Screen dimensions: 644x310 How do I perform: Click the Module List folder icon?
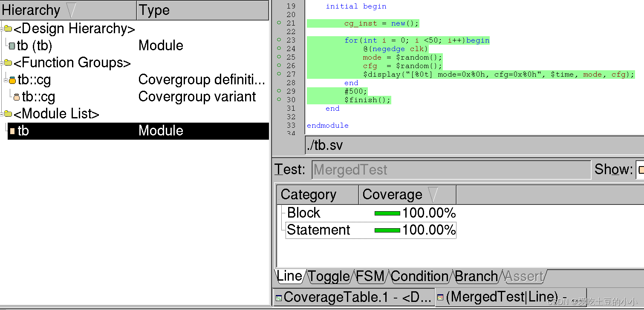pos(8,114)
